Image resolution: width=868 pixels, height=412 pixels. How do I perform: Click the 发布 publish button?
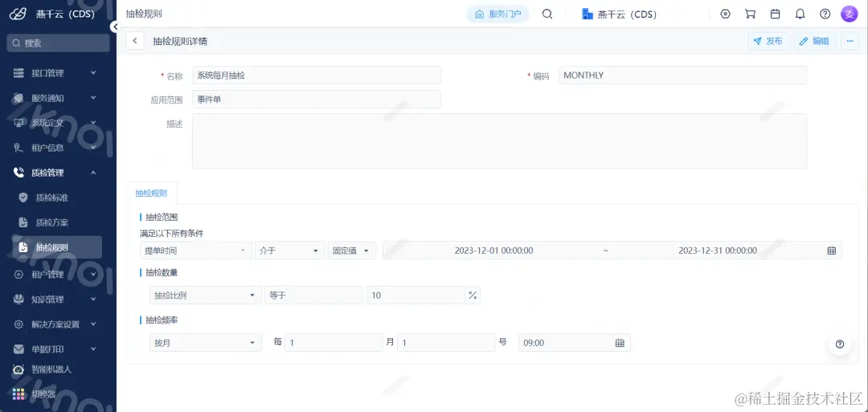tap(768, 41)
